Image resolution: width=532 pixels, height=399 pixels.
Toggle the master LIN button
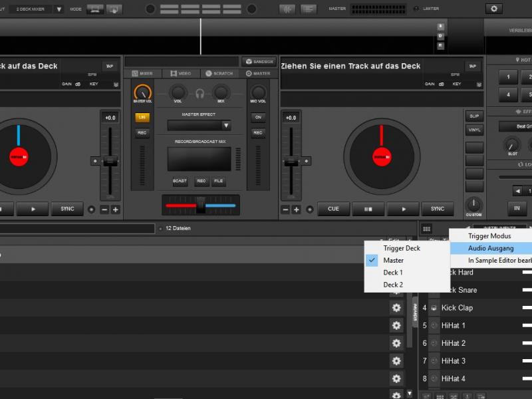[x=142, y=117]
